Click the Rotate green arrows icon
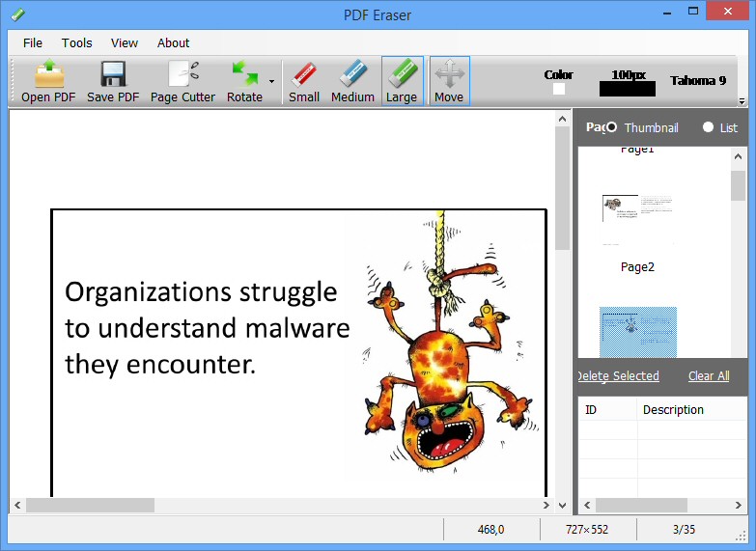The height and width of the screenshot is (551, 756). coord(244,81)
